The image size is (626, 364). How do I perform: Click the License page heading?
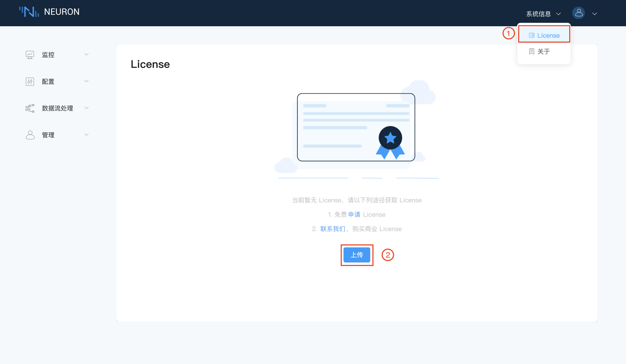click(150, 64)
